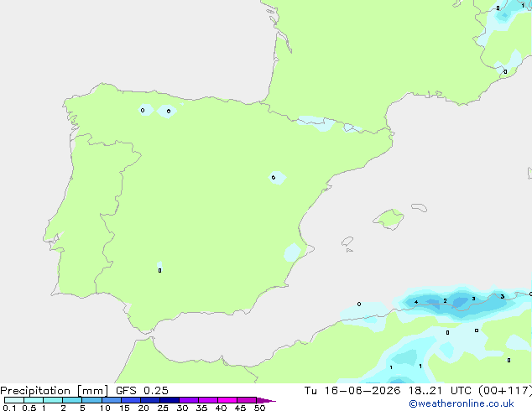Click the legend label '30'
This screenshot has height=411, width=532.
coord(182,408)
